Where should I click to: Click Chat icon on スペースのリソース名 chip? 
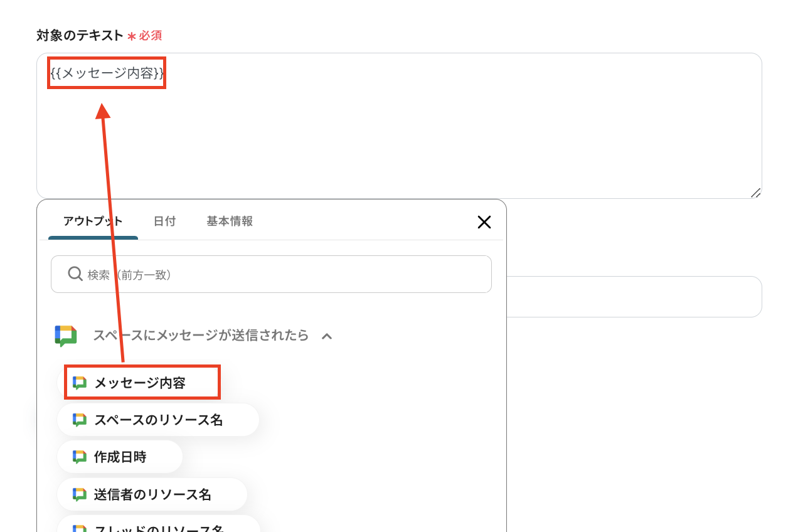click(x=80, y=420)
